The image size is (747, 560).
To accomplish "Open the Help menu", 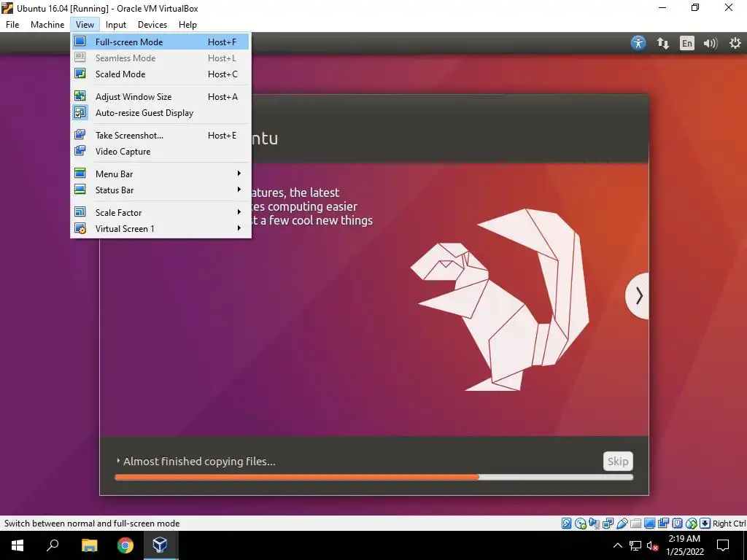I will click(x=187, y=24).
